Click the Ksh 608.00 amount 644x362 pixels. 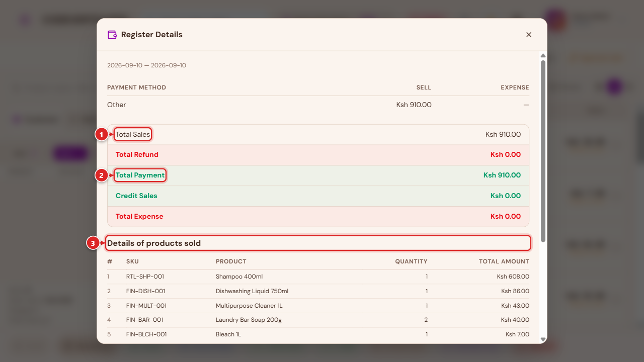(x=513, y=277)
